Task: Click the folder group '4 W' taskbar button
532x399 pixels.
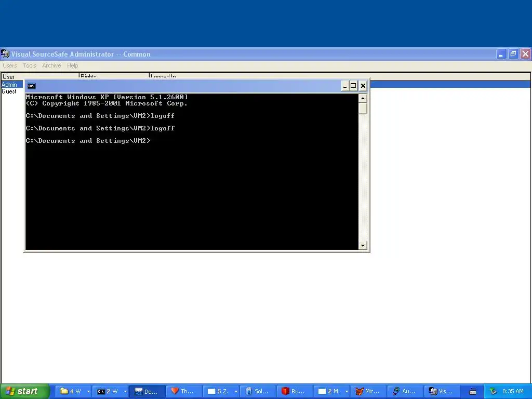Action: [70, 392]
